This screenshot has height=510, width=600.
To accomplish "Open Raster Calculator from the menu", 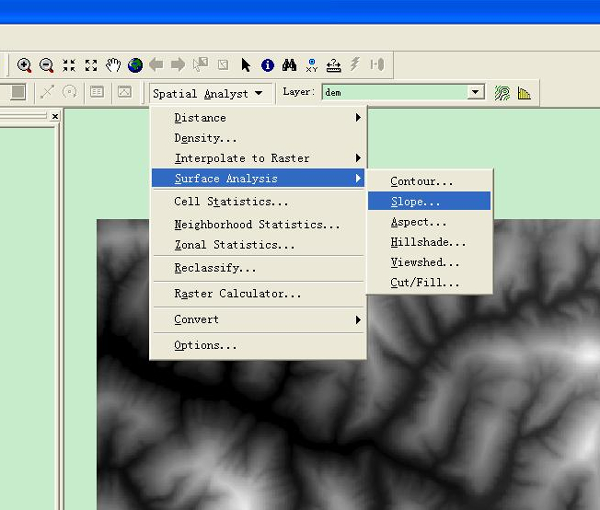I will (237, 294).
